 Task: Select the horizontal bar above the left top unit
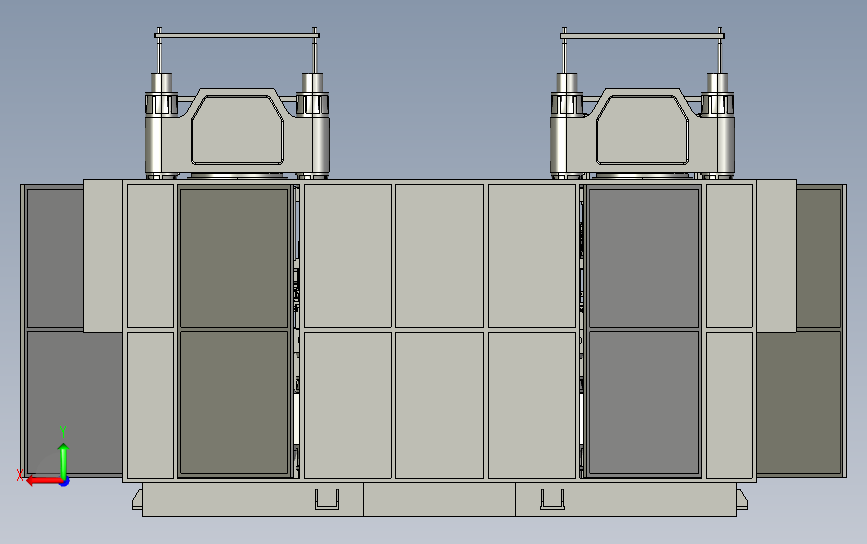(237, 35)
